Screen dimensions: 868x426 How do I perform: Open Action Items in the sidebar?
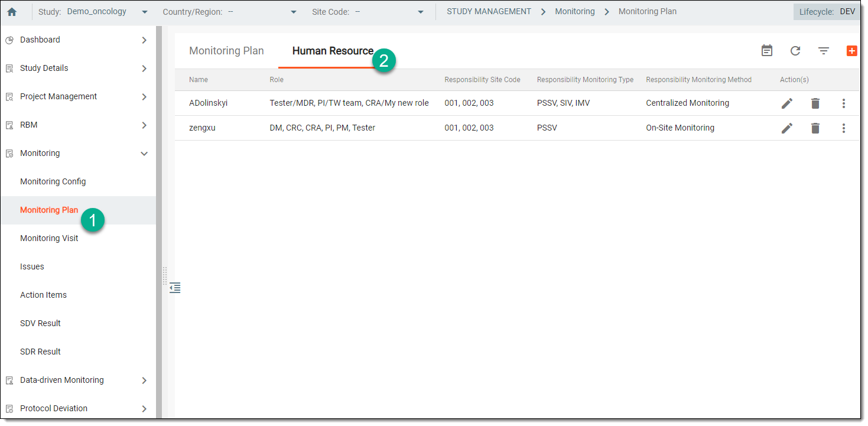point(43,295)
